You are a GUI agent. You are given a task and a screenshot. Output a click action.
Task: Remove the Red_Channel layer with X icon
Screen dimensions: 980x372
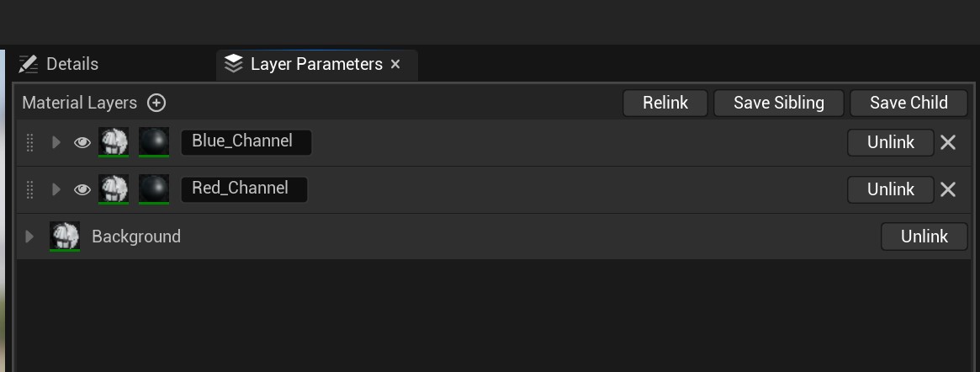point(948,189)
